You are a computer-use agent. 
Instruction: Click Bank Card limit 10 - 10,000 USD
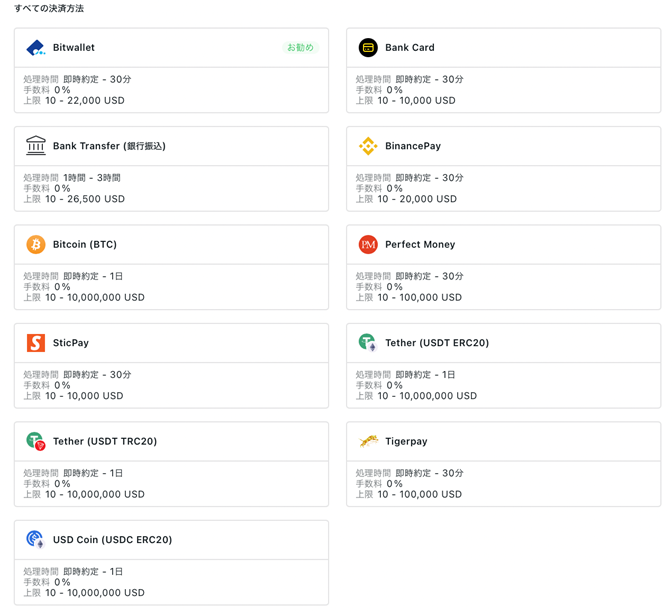[x=417, y=101]
